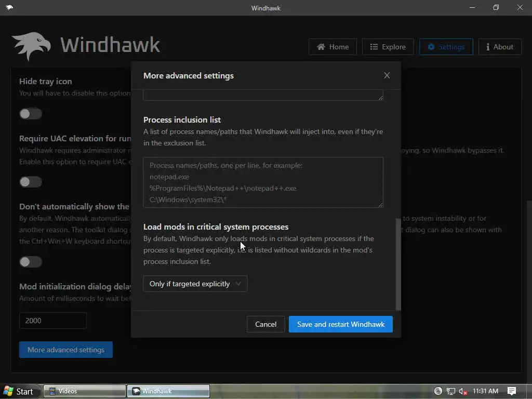Go to the Home tab

click(332, 47)
